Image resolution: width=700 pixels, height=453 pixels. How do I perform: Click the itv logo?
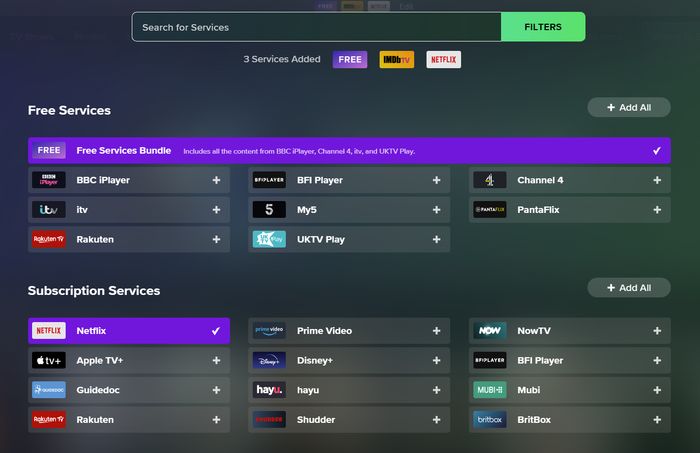coord(49,209)
